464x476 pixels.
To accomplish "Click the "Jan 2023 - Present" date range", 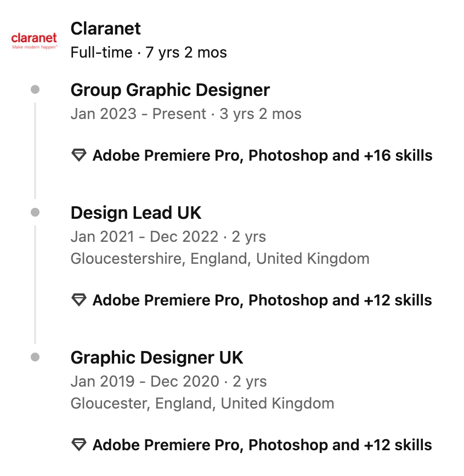I will (138, 114).
